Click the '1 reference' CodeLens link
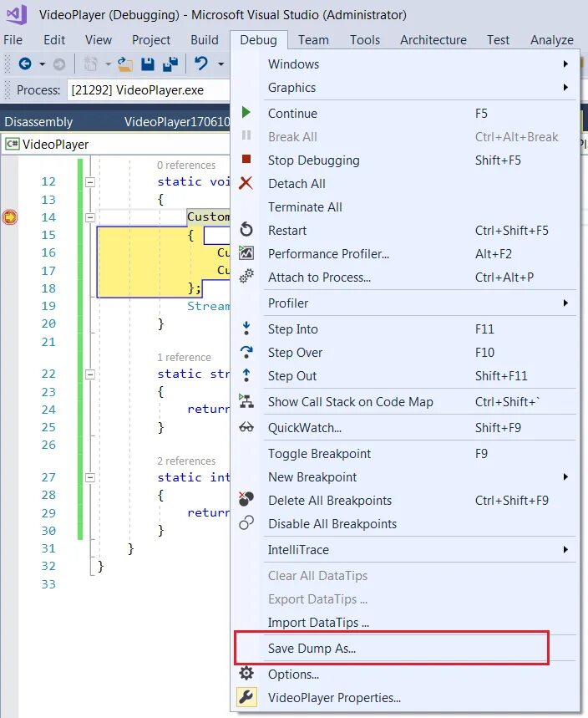Screen dimensions: 588x718 (x=184, y=357)
